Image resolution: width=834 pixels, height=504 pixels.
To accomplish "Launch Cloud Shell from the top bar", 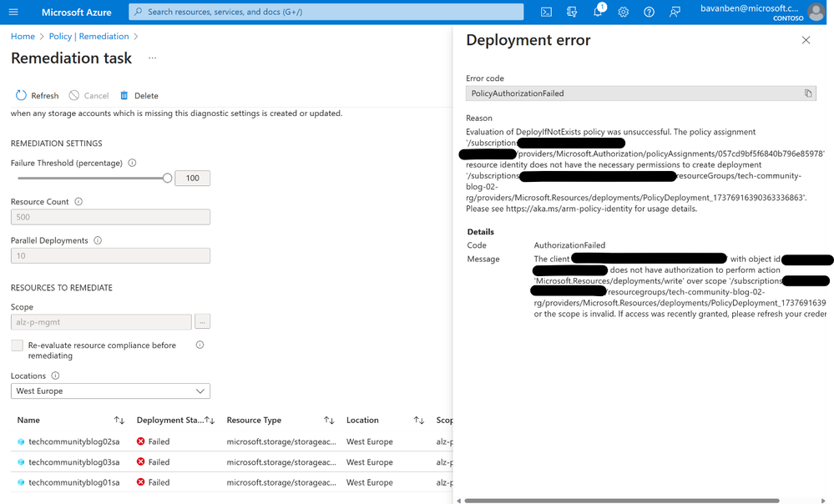I will pos(546,12).
